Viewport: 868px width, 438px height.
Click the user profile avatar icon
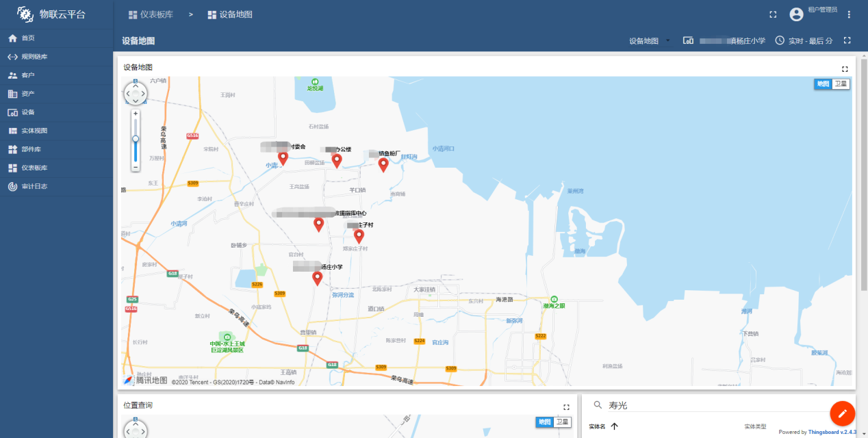(x=796, y=14)
